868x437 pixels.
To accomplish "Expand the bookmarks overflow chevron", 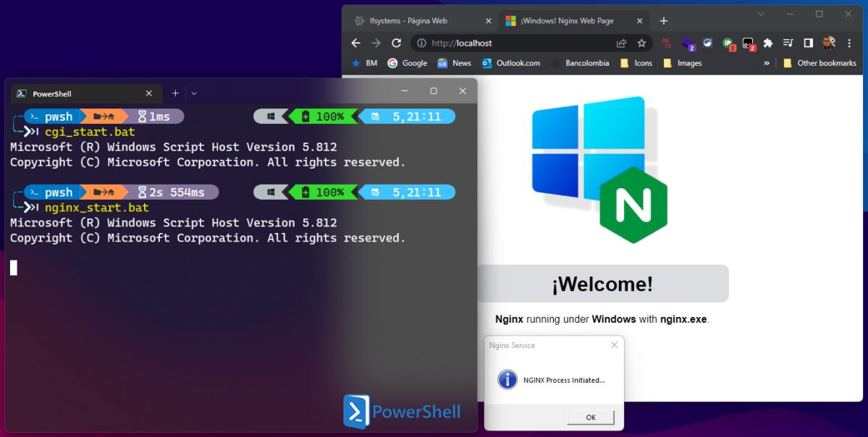I will click(767, 63).
